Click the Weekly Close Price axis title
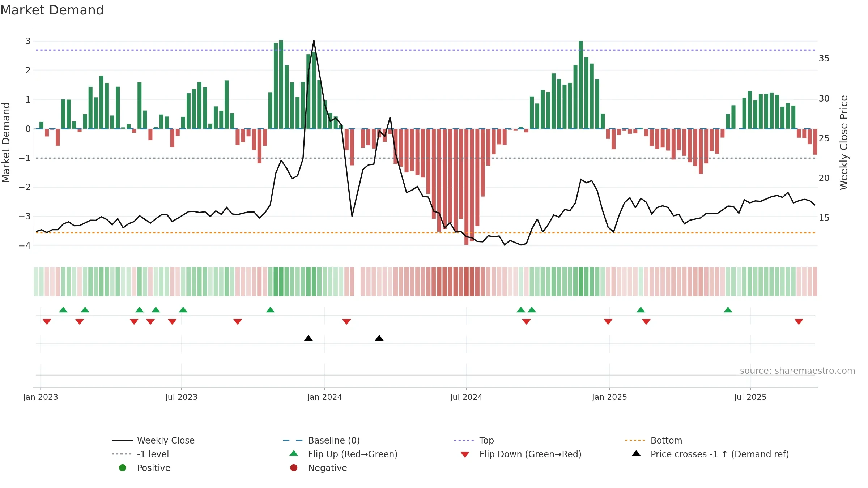The width and height of the screenshot is (868, 488). 844,142
